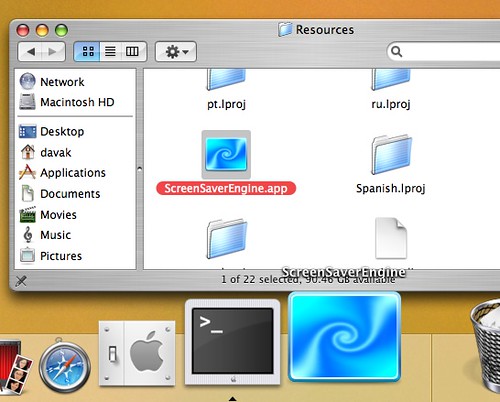Click the ru.lproj file name
This screenshot has width=500, height=402.
pos(391,104)
